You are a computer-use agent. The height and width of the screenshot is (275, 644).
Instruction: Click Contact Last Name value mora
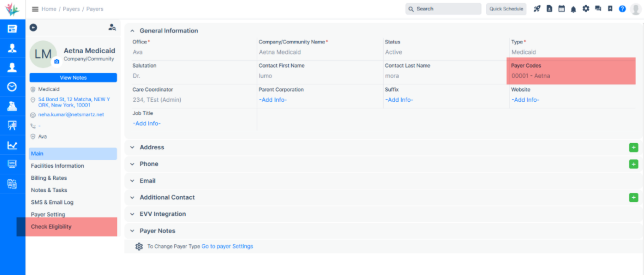(x=392, y=76)
